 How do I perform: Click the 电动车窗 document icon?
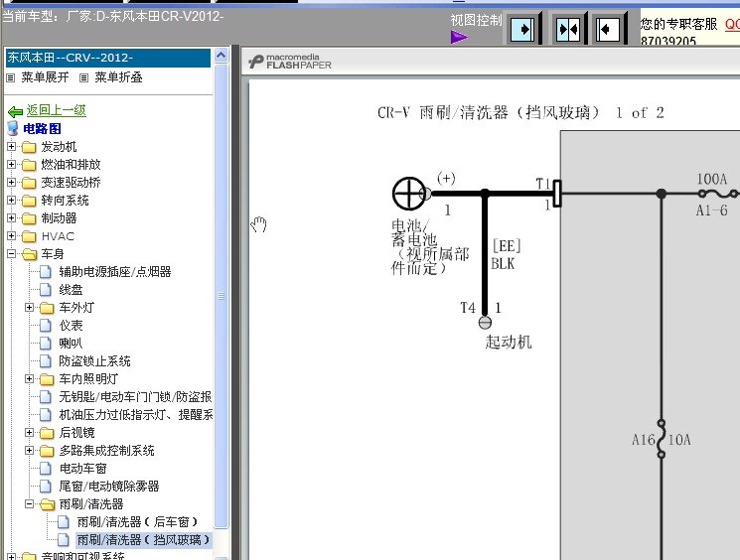(x=46, y=469)
